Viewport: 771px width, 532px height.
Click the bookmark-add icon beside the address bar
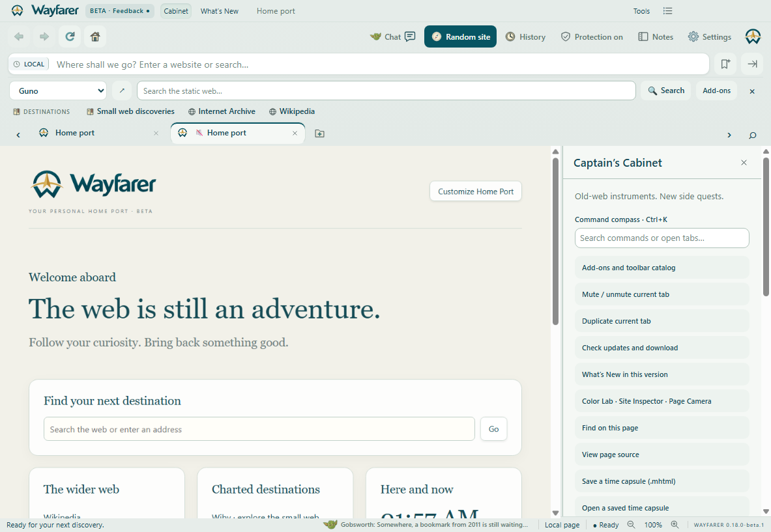pyautogui.click(x=725, y=64)
